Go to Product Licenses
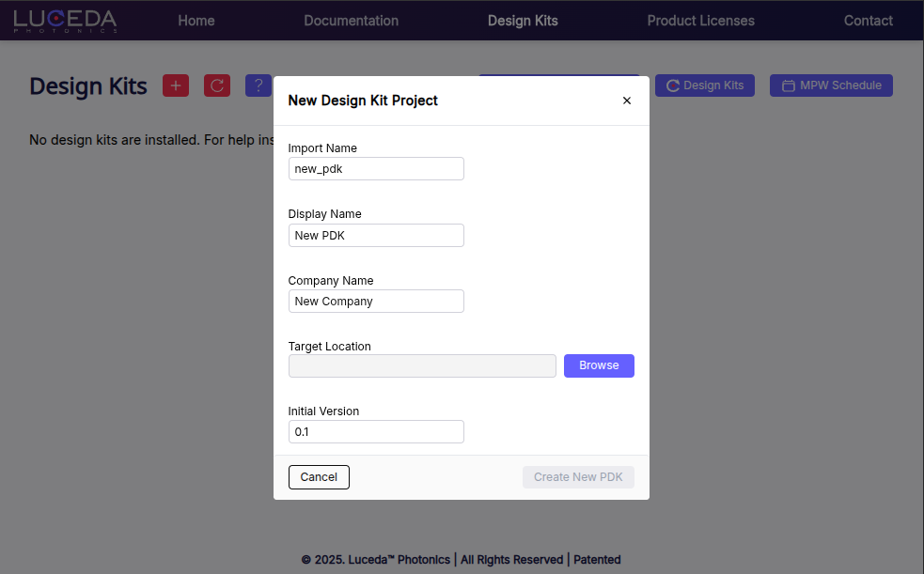Viewport: 924px width, 574px height. (700, 19)
